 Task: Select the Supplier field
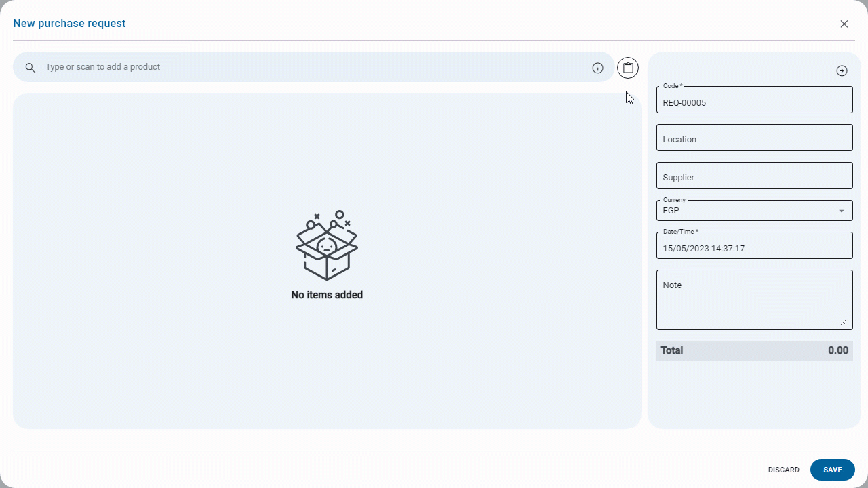(x=754, y=176)
